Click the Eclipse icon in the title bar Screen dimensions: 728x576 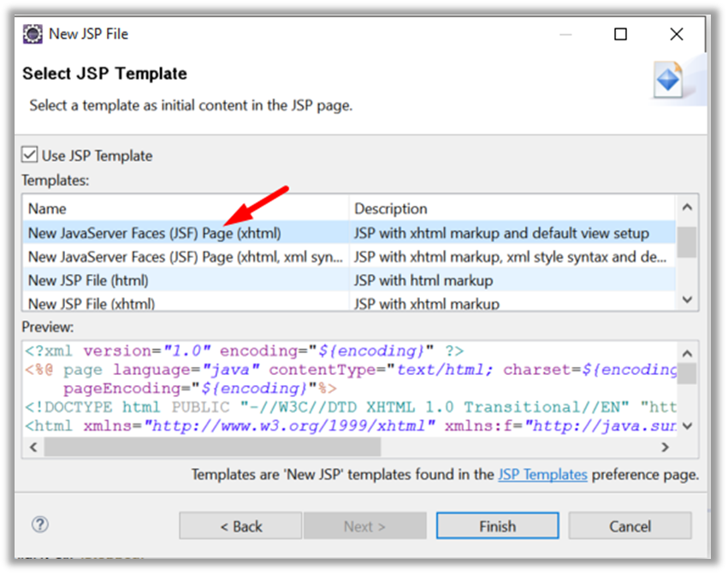[33, 34]
